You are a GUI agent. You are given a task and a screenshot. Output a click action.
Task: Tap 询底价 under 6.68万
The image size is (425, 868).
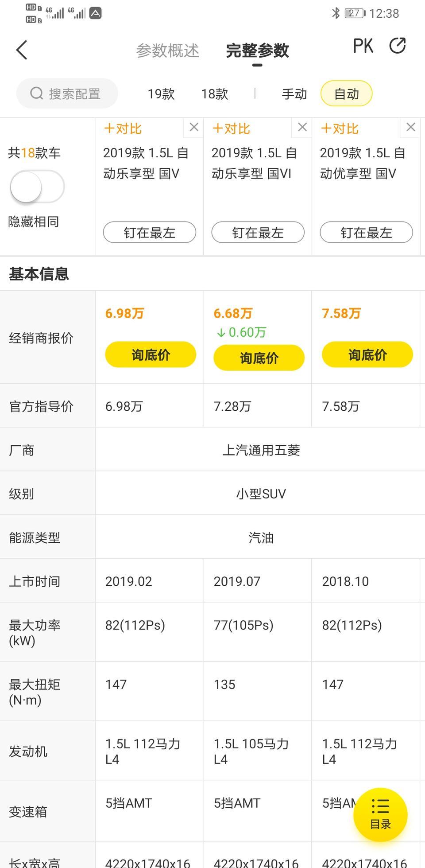[259, 358]
